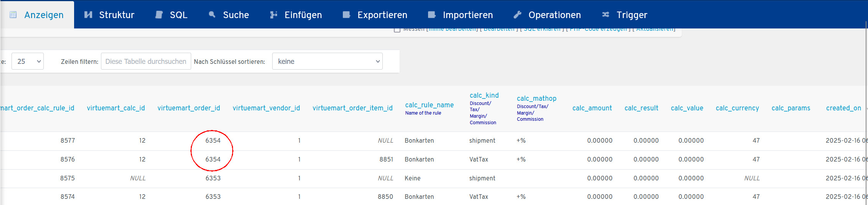Expand the 'Nach Schlüssel sortieren' dropdown

[327, 61]
